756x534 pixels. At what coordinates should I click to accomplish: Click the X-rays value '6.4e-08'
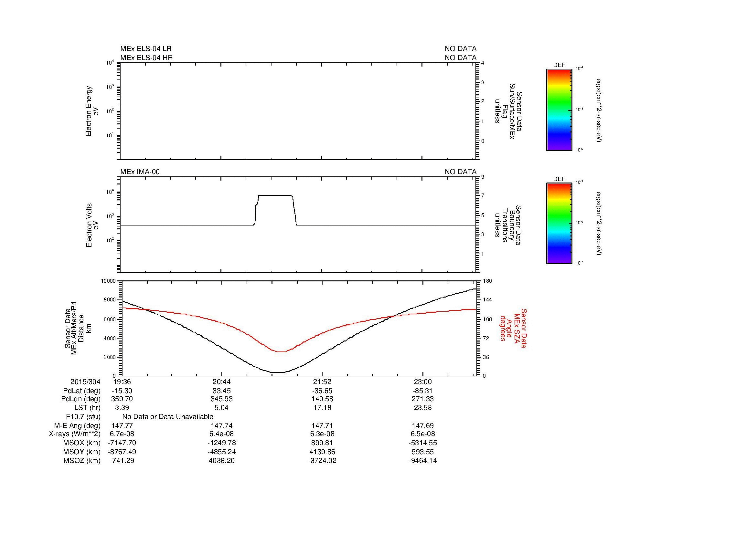coord(222,434)
